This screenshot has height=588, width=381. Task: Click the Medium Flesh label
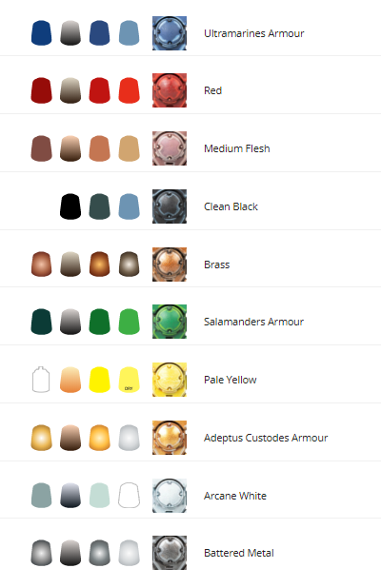(237, 148)
